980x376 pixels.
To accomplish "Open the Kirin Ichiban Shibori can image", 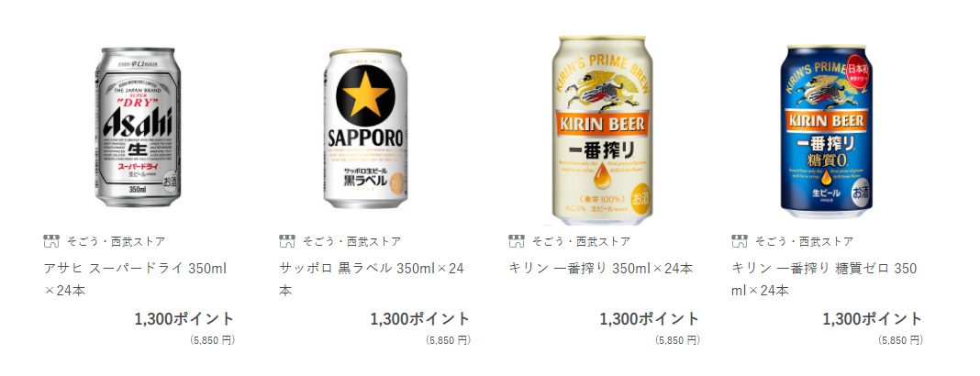I will pos(602,130).
